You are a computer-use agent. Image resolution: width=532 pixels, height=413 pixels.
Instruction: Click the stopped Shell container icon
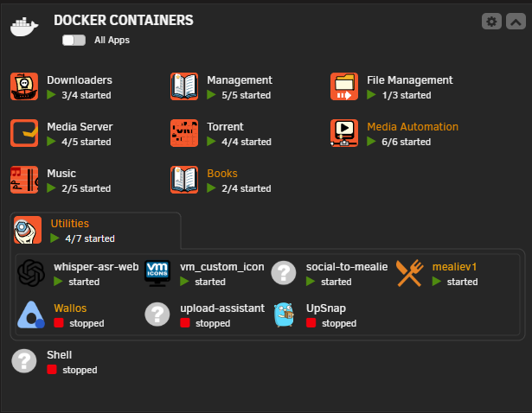point(24,361)
